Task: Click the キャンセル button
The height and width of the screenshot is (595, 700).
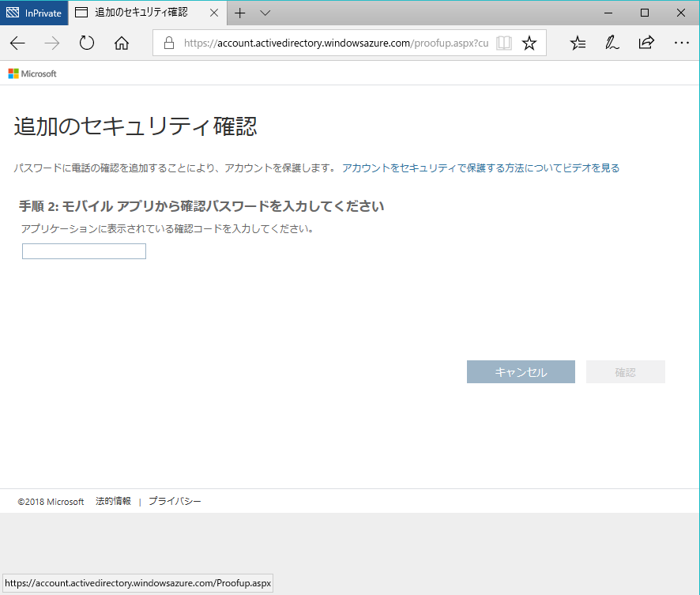Action: (x=521, y=371)
